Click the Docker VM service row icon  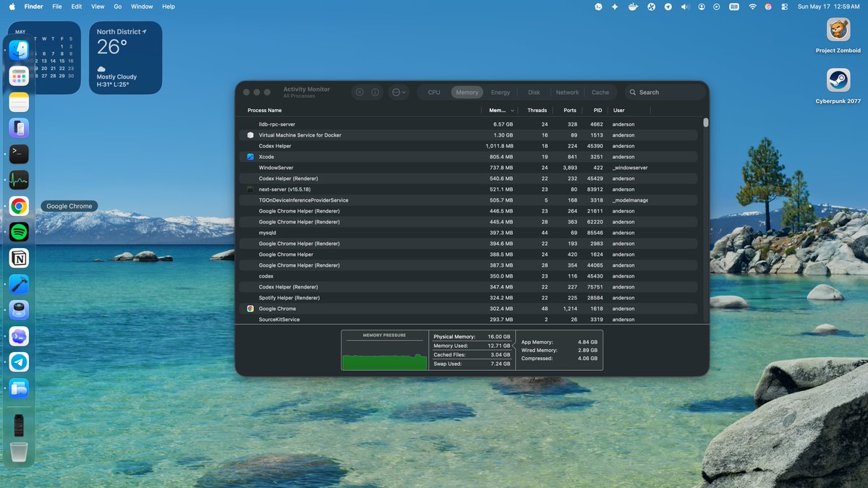point(250,135)
